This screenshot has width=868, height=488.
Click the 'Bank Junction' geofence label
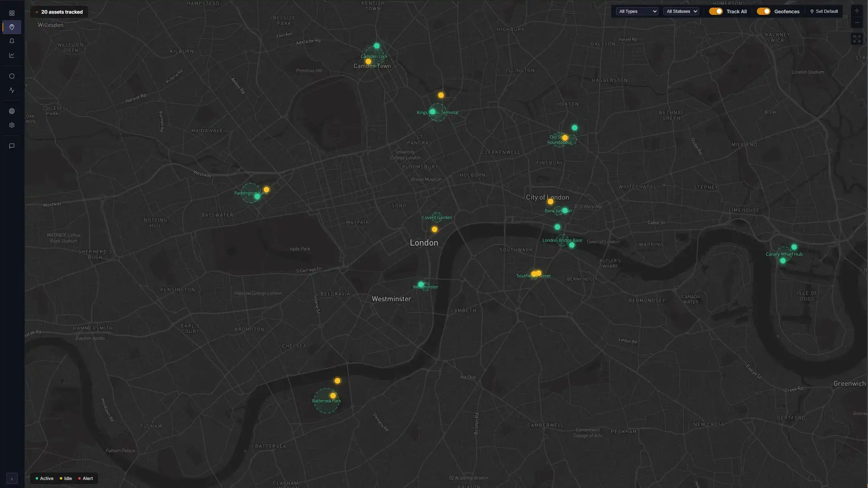[558, 211]
